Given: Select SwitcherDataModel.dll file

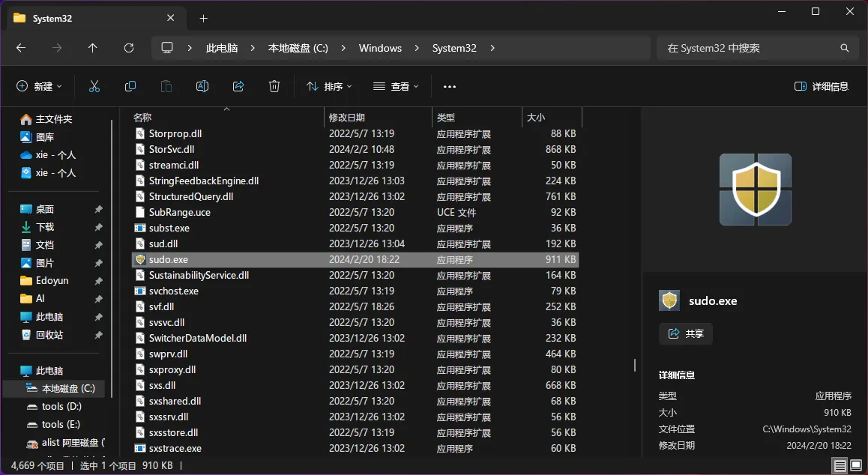Looking at the screenshot, I should click(x=355, y=338).
